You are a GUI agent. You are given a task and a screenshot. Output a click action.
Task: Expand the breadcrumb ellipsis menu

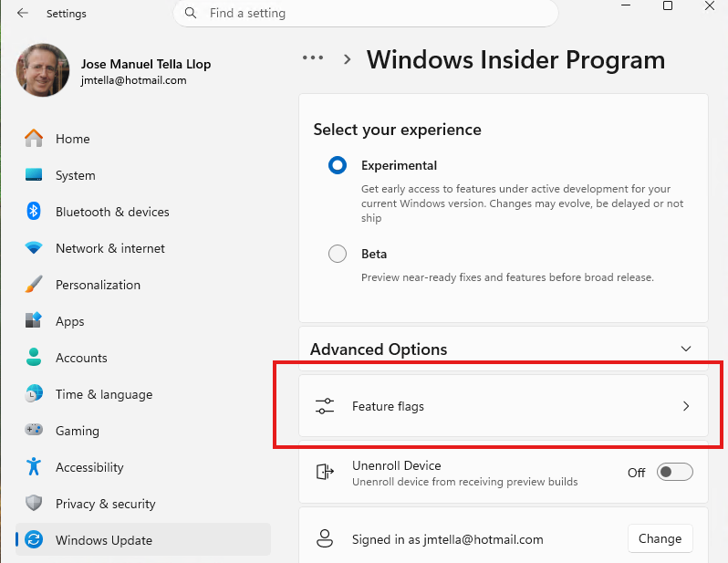pyautogui.click(x=313, y=57)
